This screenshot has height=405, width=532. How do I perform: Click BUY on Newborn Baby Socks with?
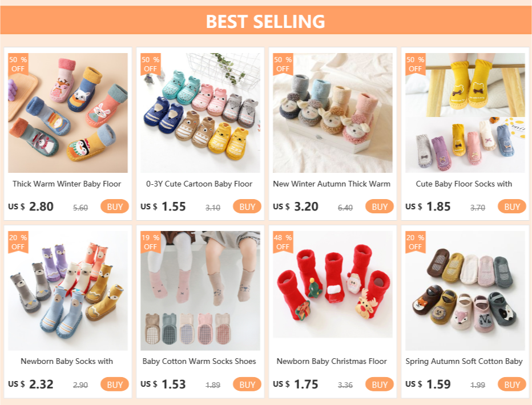tap(115, 384)
